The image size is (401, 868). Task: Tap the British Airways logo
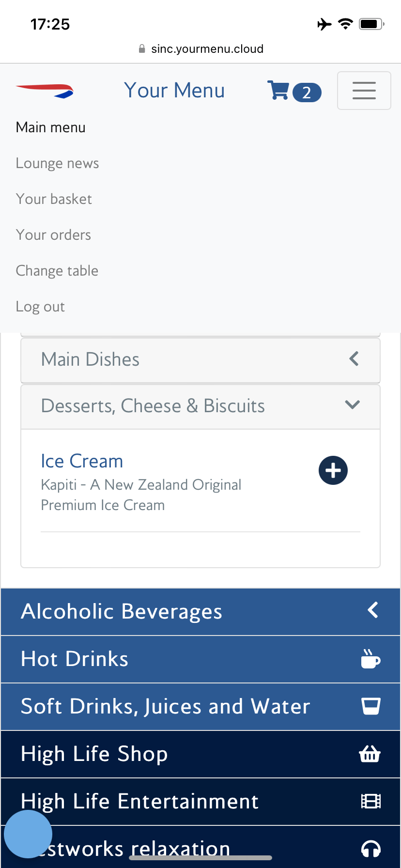tap(45, 91)
